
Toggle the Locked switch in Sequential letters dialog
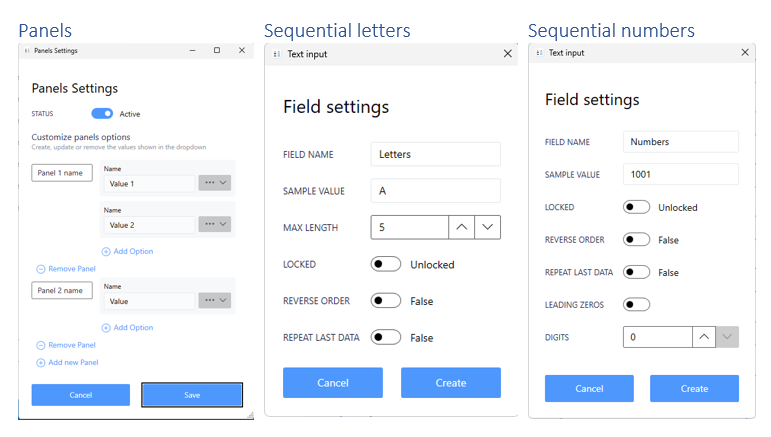(x=386, y=265)
